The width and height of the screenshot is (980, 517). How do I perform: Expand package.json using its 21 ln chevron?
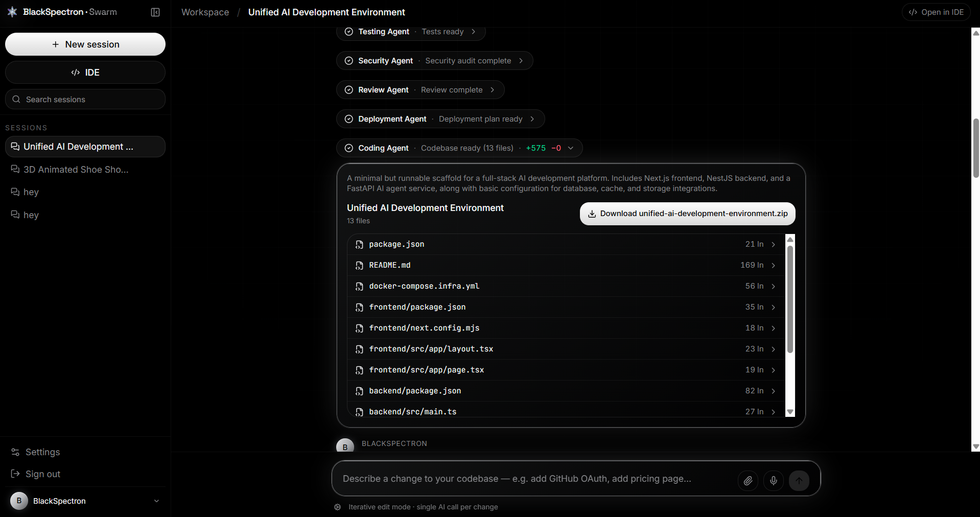(773, 245)
